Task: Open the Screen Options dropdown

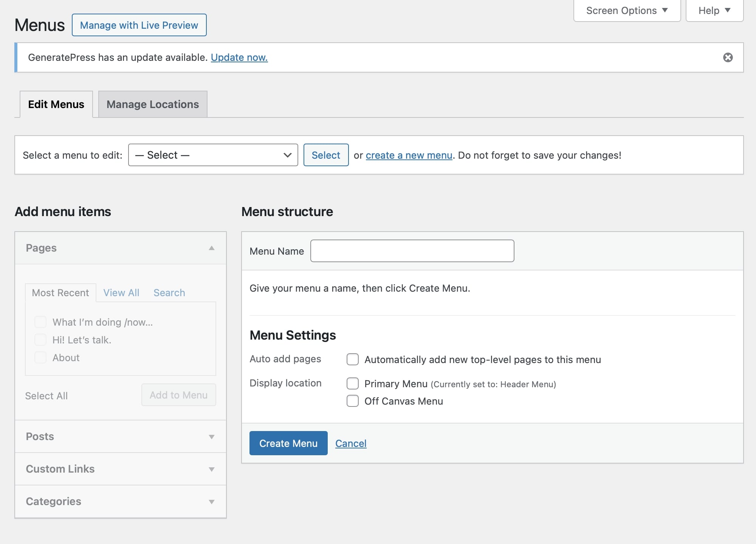Action: (627, 11)
